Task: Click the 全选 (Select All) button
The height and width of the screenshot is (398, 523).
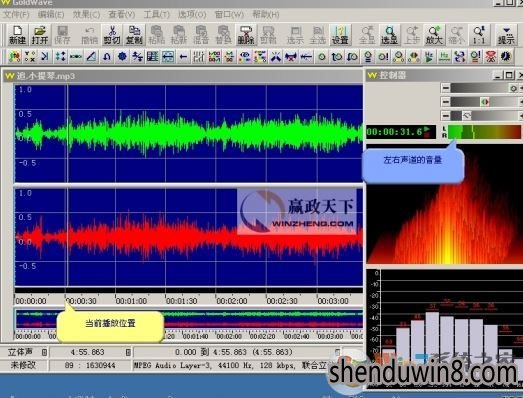Action: point(318,35)
